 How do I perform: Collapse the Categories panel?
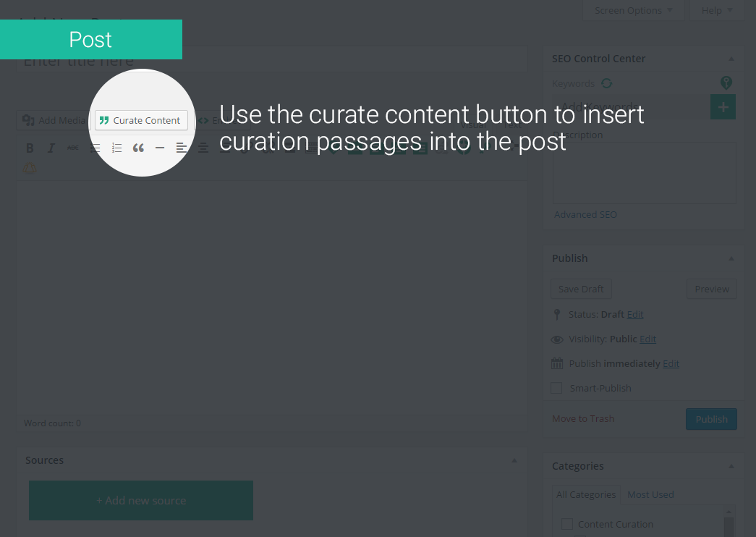pos(731,466)
